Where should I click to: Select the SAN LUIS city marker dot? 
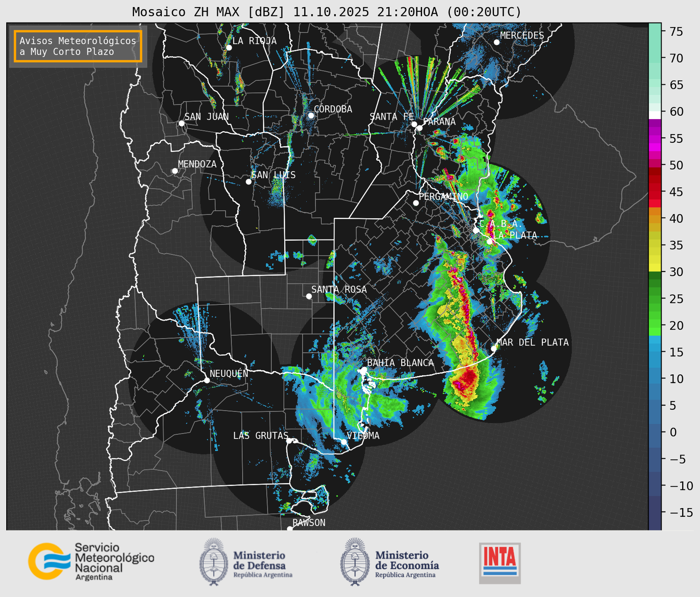[249, 182]
